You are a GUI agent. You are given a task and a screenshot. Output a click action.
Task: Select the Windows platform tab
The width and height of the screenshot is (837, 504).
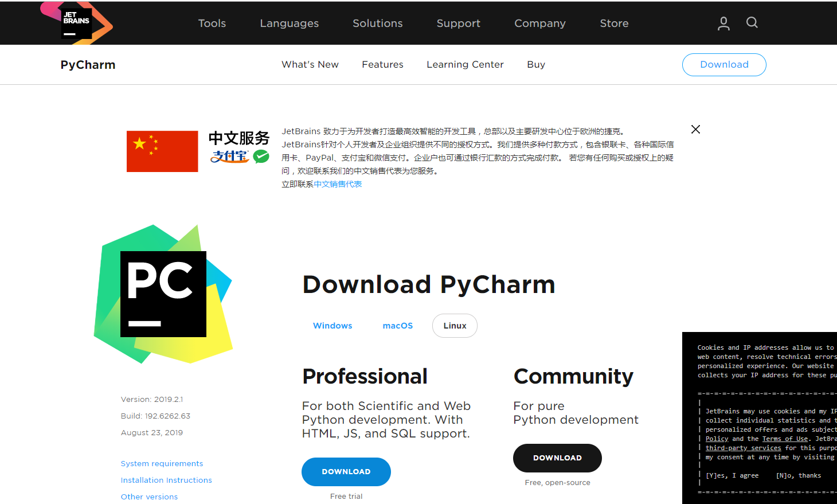(333, 326)
